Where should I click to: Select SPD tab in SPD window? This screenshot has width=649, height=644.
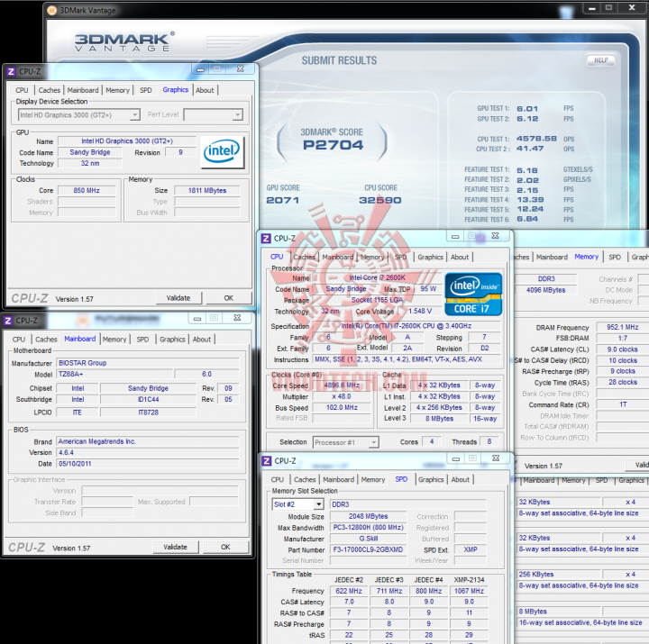coord(401,479)
